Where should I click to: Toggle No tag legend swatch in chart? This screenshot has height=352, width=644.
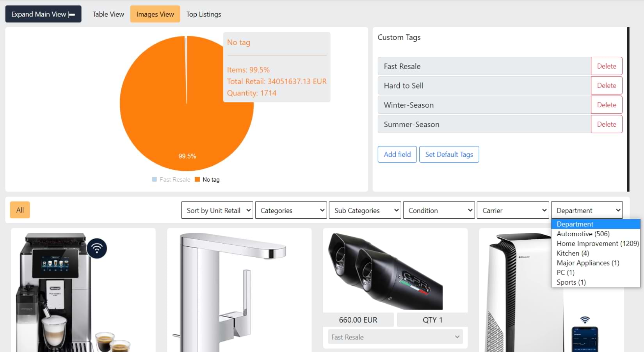(x=197, y=179)
